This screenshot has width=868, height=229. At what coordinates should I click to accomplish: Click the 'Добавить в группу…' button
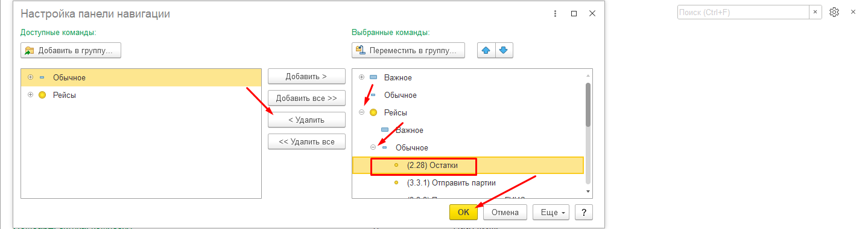(71, 50)
